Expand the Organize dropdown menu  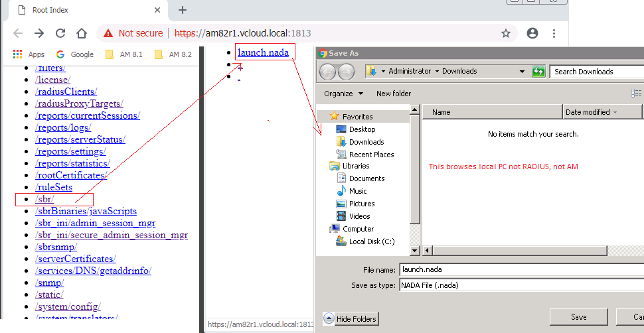(343, 94)
